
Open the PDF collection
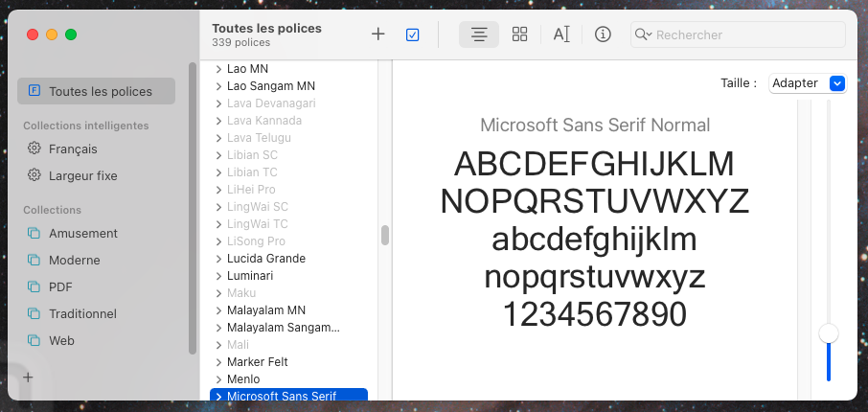pyautogui.click(x=60, y=286)
